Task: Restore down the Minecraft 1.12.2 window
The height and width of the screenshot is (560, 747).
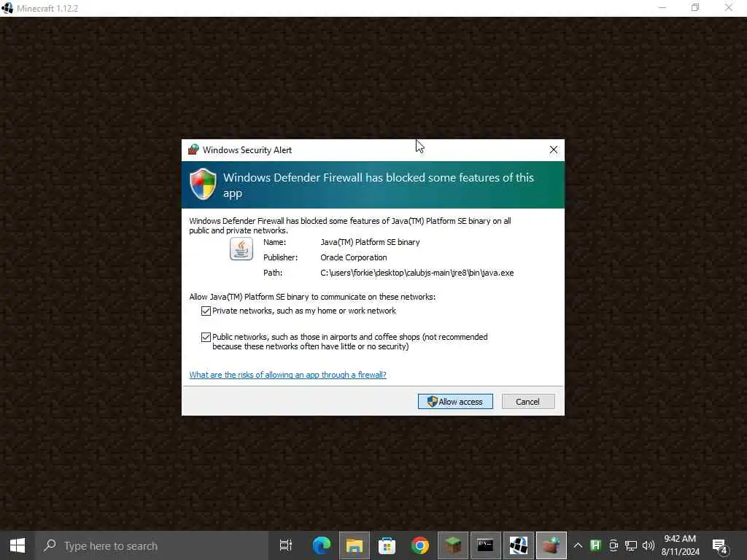Action: tap(695, 7)
